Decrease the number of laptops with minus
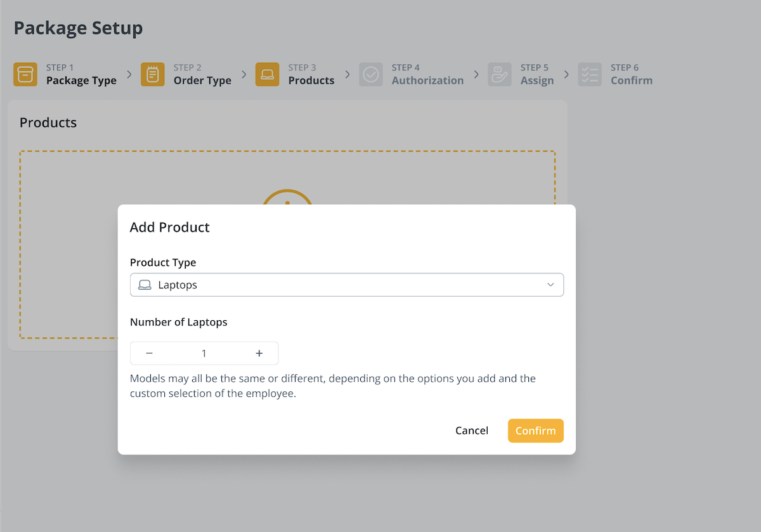Screen dimensions: 761x532 (150, 353)
